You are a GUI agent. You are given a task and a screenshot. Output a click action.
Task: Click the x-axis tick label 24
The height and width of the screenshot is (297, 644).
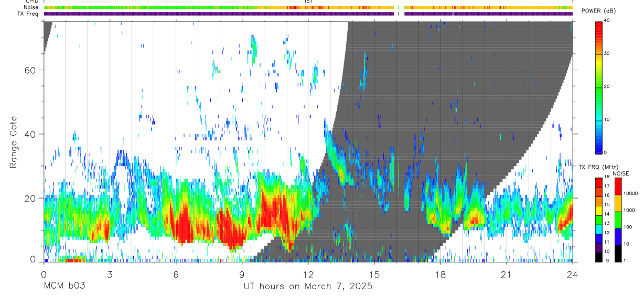(573, 274)
